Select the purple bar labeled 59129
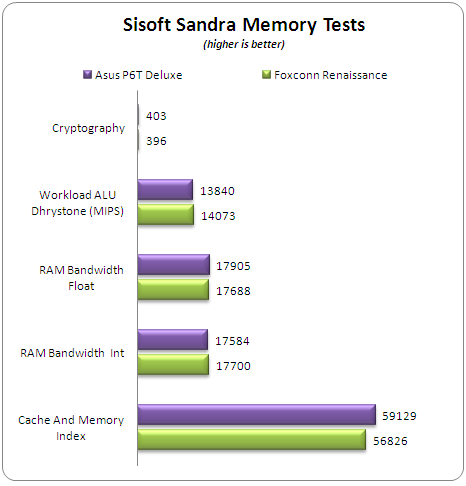The height and width of the screenshot is (486, 466). pyautogui.click(x=257, y=414)
